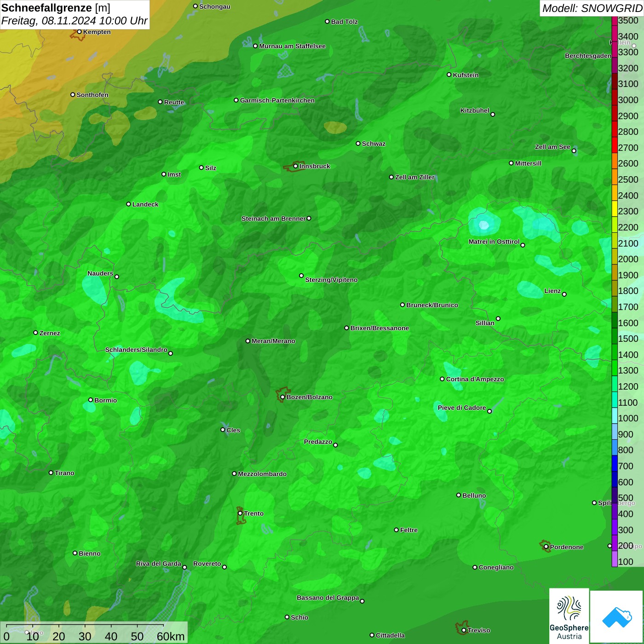Viewport: 644px width, 644px height.
Task: Click the Garmisch-Partenkirchen label
Action: [277, 100]
